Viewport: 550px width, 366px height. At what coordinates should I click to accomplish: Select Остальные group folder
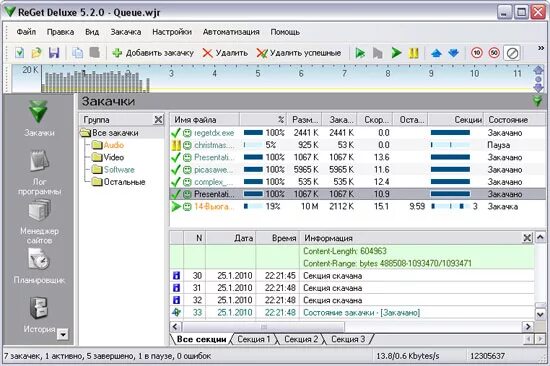pyautogui.click(x=118, y=182)
